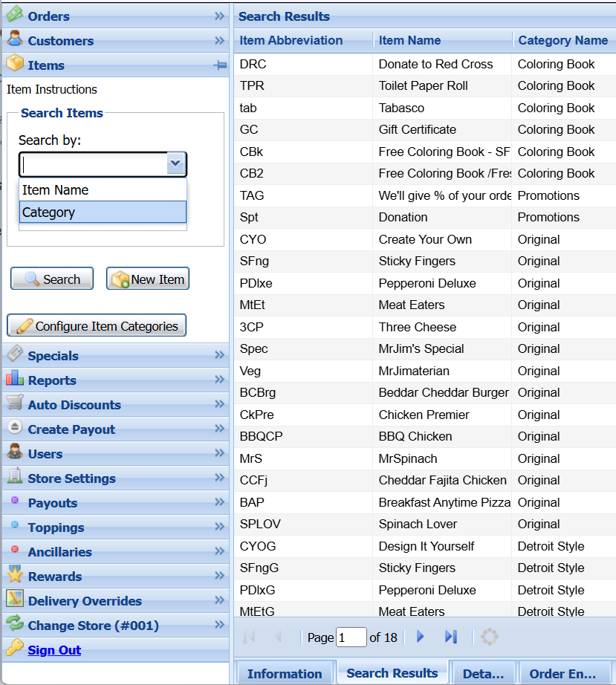The width and height of the screenshot is (616, 685).
Task: Collapse the Items panel
Action: [219, 65]
